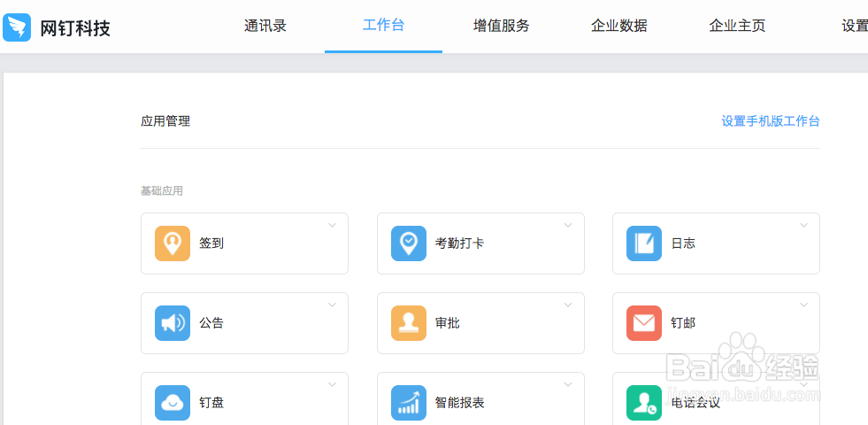Expand the 钉邮 card chevron

pos(803,305)
